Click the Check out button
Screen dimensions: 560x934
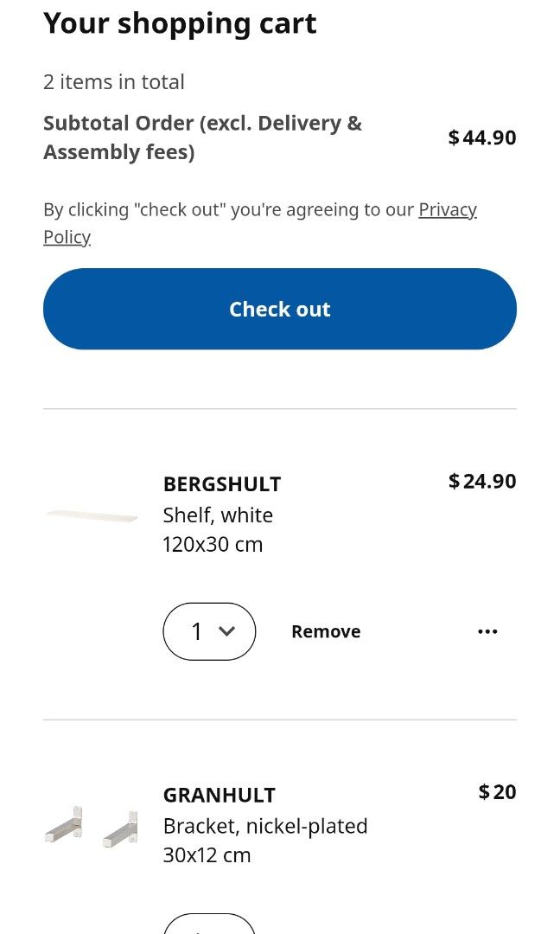280,309
